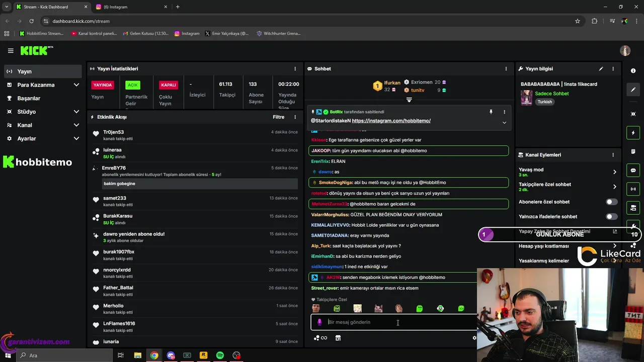Select the angry green face emote

click(337, 308)
